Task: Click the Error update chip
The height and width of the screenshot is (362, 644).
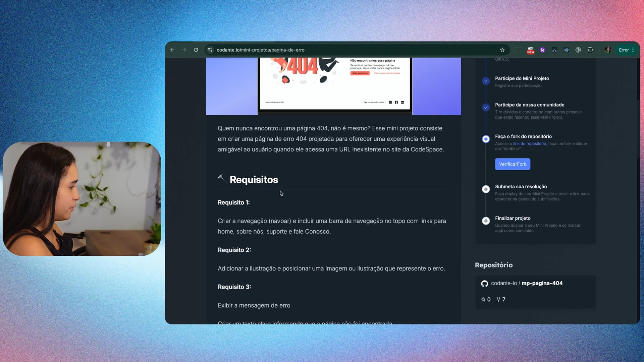Action: (x=624, y=50)
